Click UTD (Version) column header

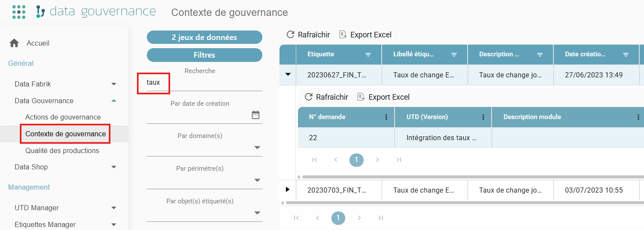click(x=427, y=117)
